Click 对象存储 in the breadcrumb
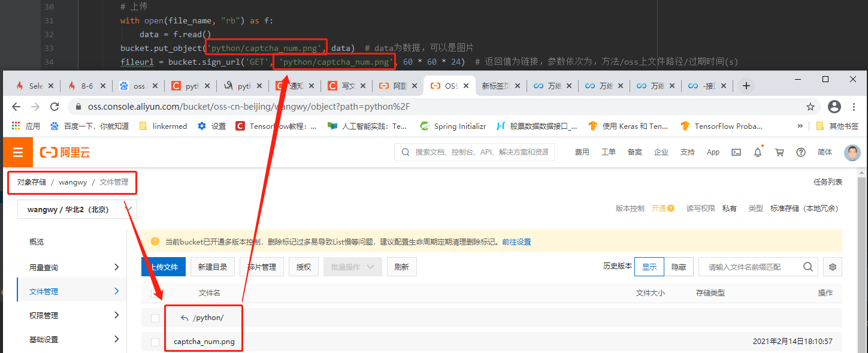868x353 pixels. tap(32, 182)
